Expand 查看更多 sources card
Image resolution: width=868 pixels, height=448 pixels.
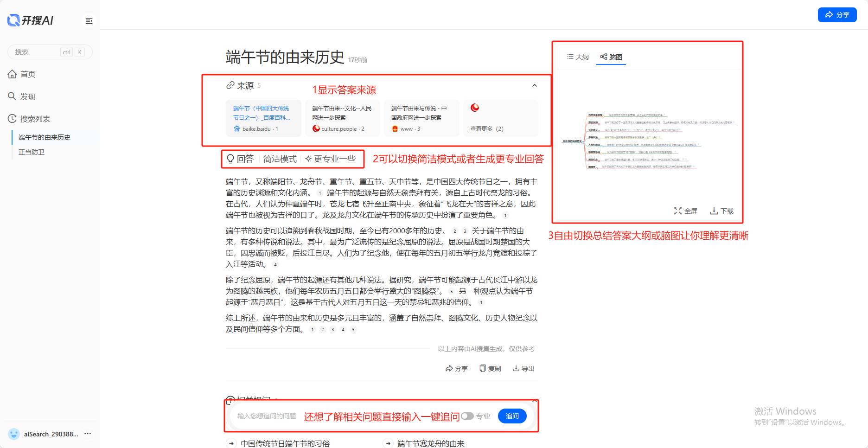[x=500, y=118]
